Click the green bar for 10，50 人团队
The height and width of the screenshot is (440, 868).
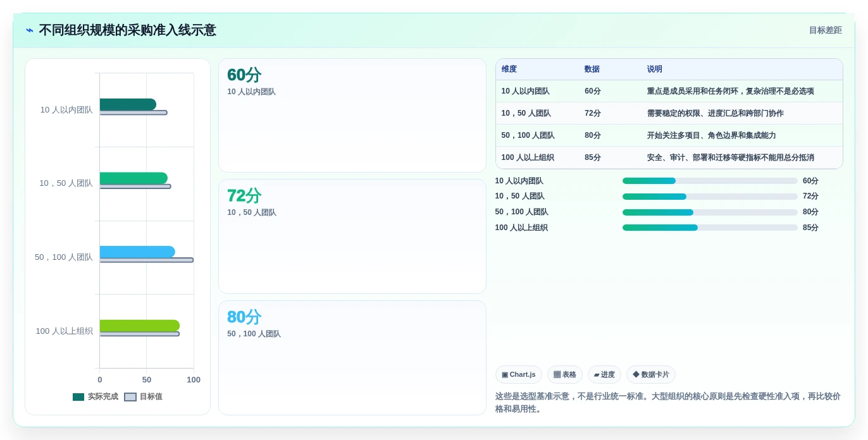[x=133, y=178]
